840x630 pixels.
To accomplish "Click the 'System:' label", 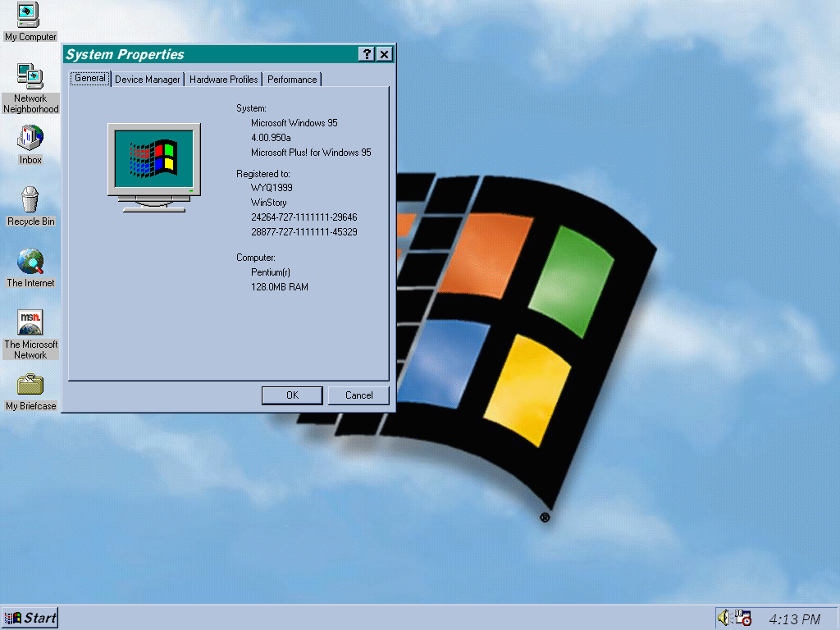I will (x=251, y=108).
